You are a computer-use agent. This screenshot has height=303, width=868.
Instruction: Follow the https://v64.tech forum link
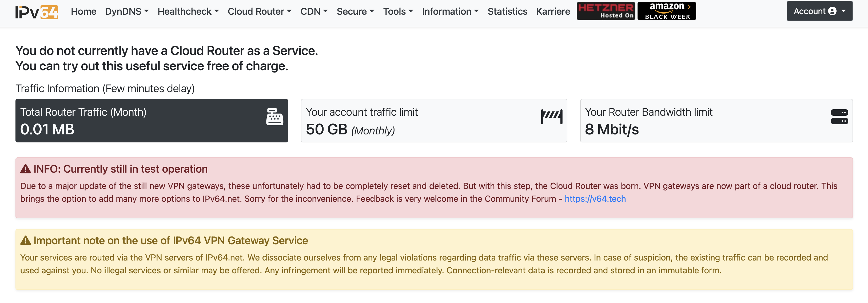point(595,199)
